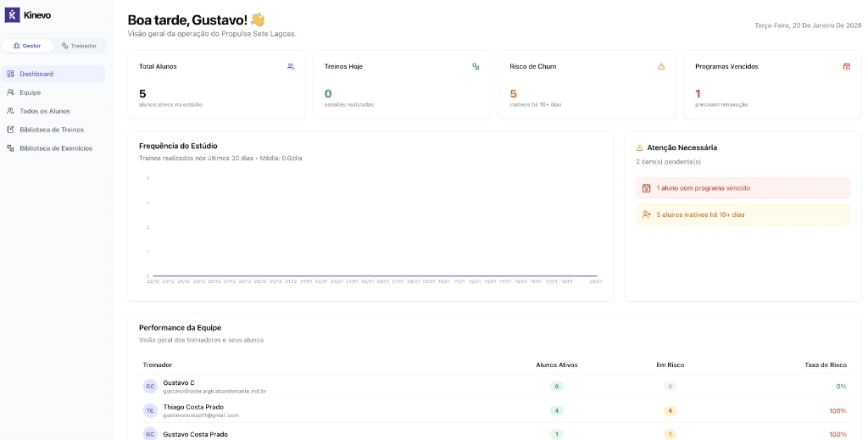Screen dimensions: 868x440
Task: Click the Em Risco column header
Action: [670, 365]
